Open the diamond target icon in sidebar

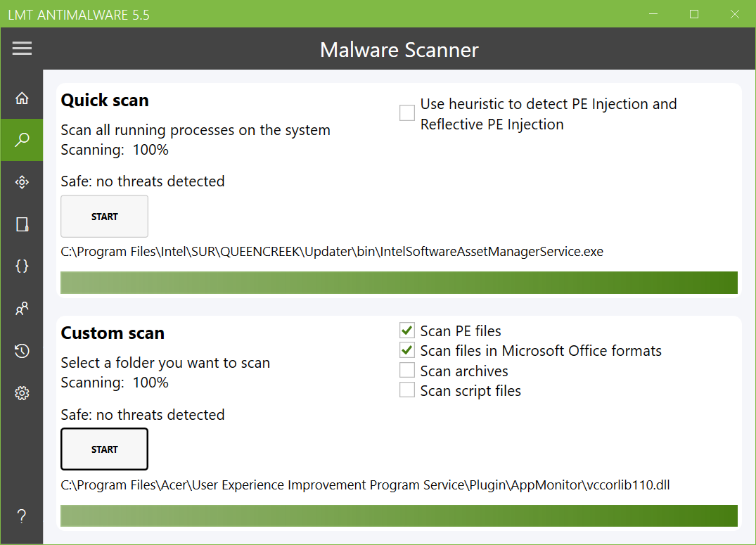(x=22, y=182)
